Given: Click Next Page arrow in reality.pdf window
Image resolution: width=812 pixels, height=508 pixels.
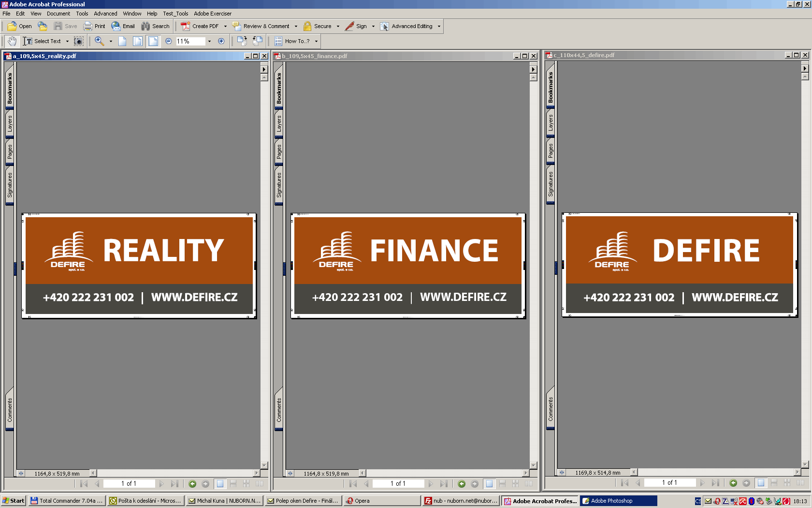Looking at the screenshot, I should click(161, 484).
